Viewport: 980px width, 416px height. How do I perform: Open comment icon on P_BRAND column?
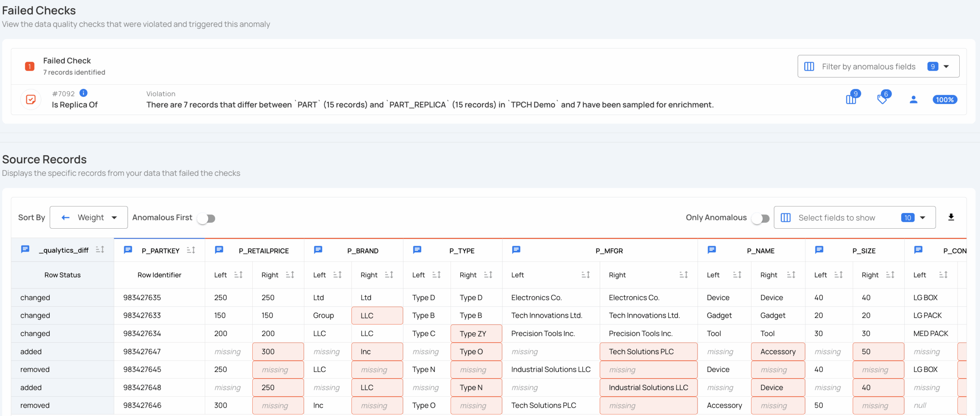pos(318,250)
